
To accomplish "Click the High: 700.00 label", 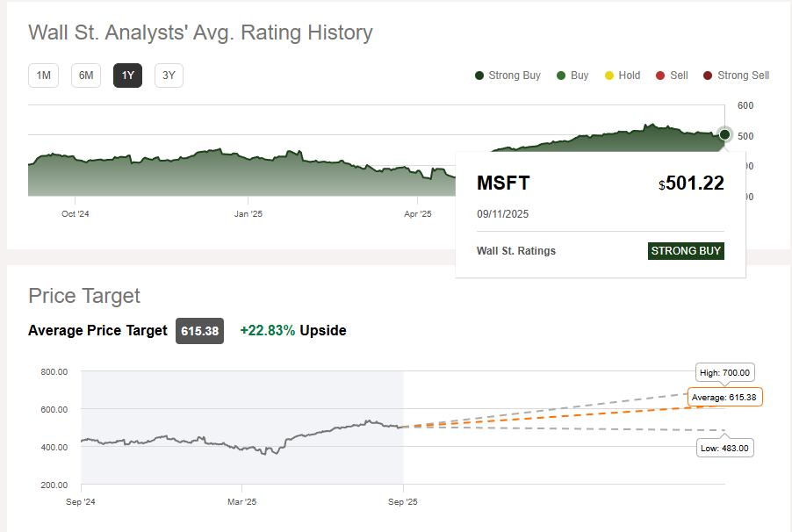I will click(x=724, y=373).
